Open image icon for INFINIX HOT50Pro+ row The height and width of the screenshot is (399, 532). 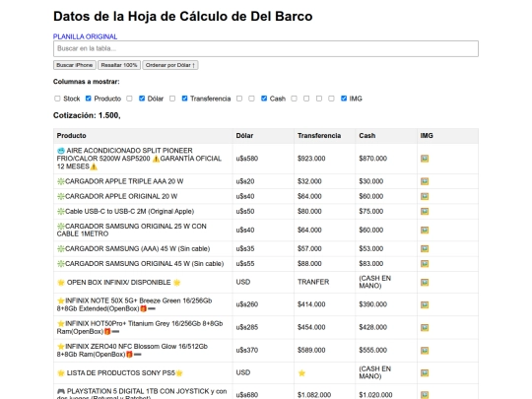pyautogui.click(x=425, y=327)
